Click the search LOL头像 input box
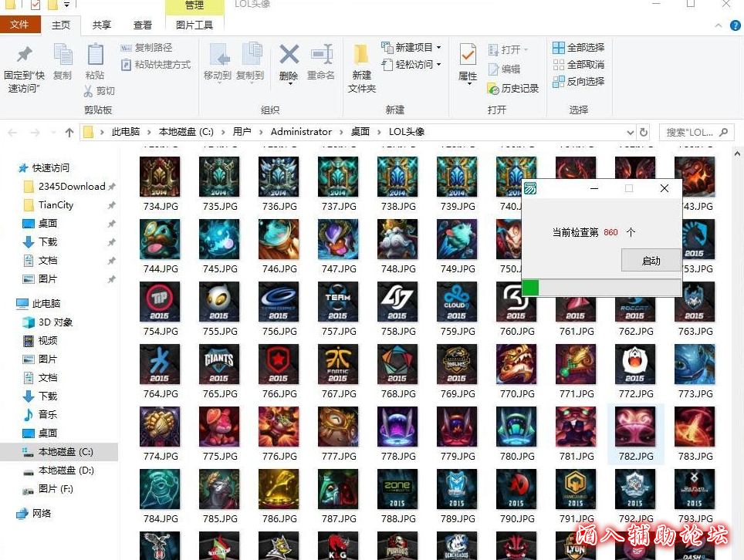This screenshot has width=744, height=560. (x=697, y=133)
